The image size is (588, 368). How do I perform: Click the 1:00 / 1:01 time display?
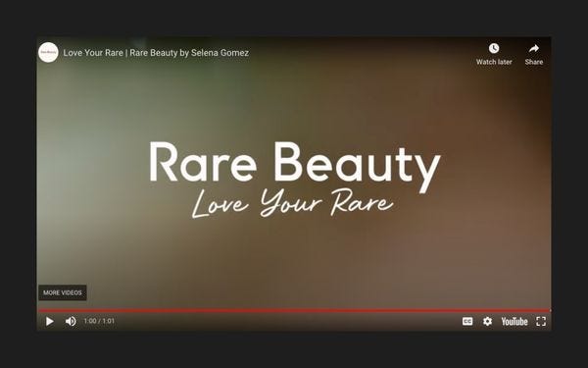[x=99, y=321]
